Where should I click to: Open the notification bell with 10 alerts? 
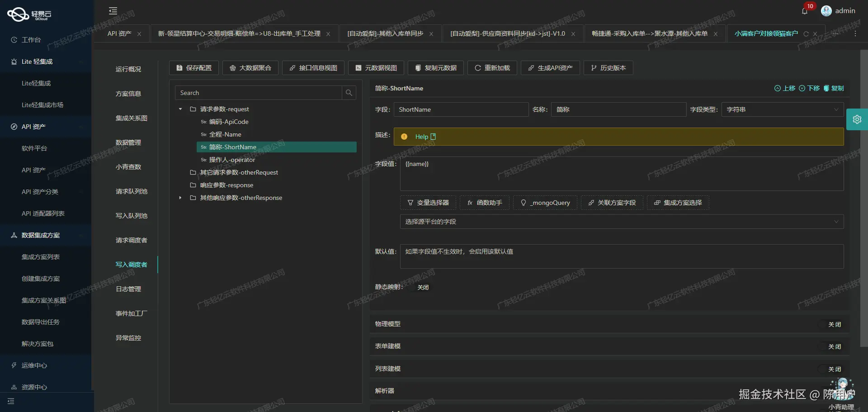(x=805, y=11)
